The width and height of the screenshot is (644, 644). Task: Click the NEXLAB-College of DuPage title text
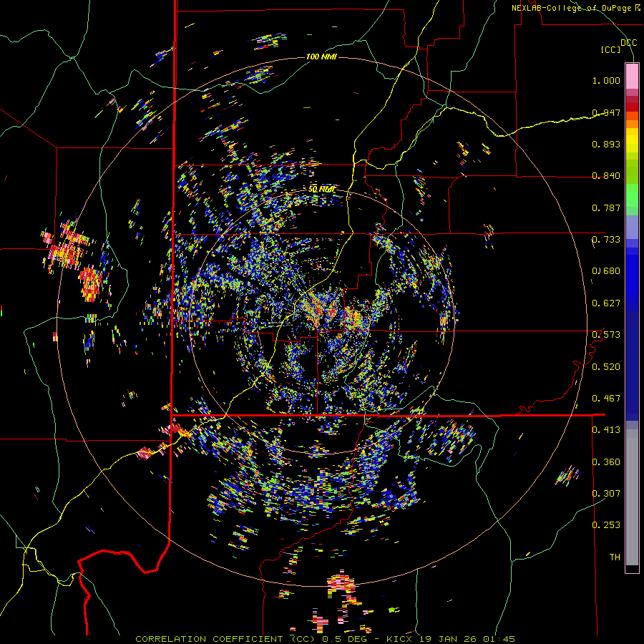tap(575, 8)
